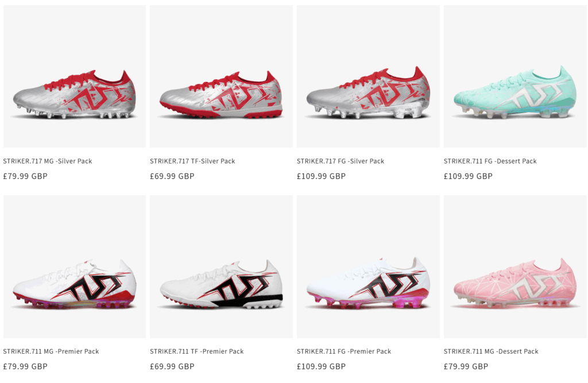Click the STRIKER.711 FG -Premier Pack title
This screenshot has width=588, height=383.
pos(344,351)
